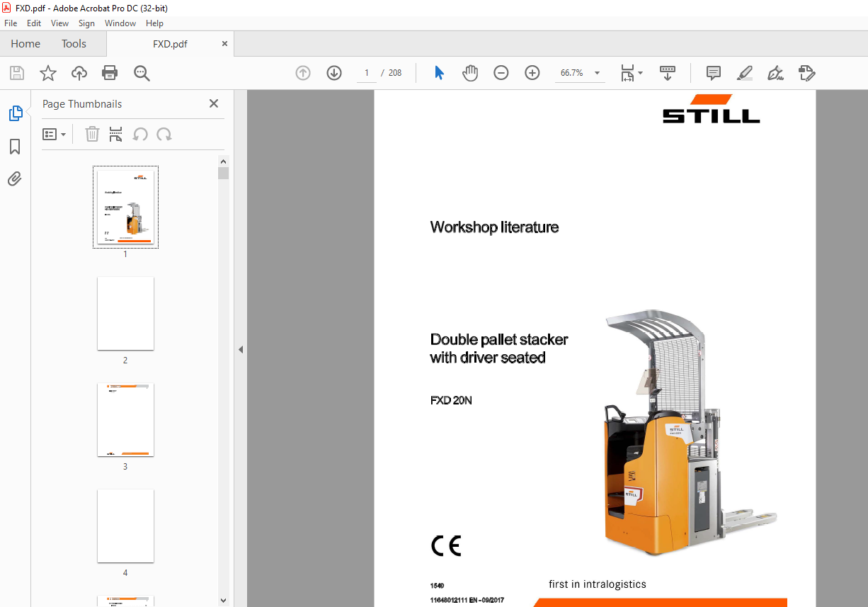868x607 pixels.
Task: Open the Bookmarks panel icon
Action: point(15,147)
